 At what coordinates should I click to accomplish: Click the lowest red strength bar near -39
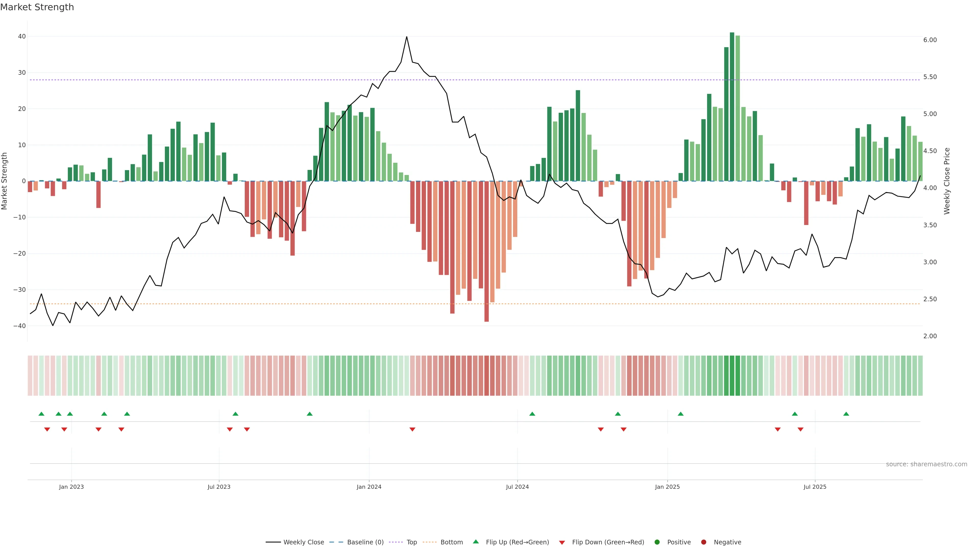pyautogui.click(x=487, y=251)
